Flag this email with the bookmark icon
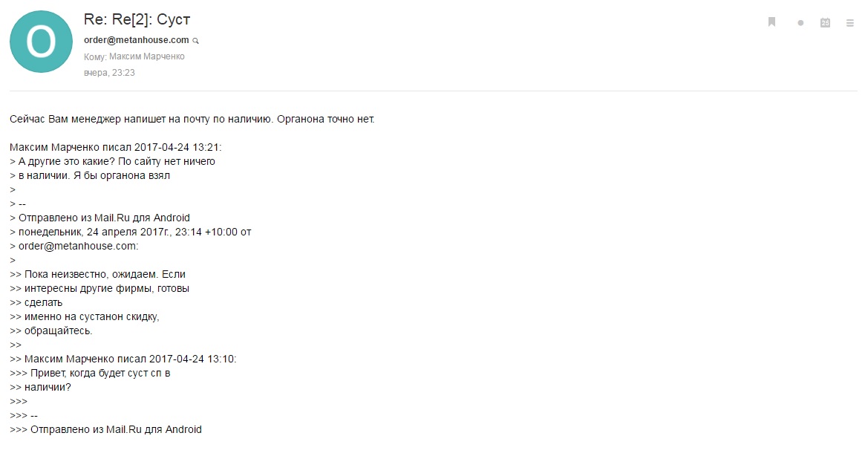Screen dimensions: 868x456 pos(771,22)
